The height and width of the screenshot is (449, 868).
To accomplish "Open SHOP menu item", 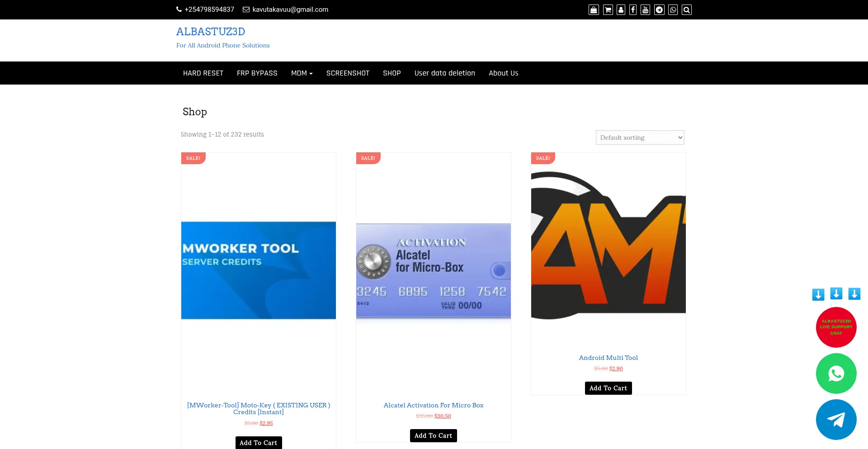I will pos(392,73).
